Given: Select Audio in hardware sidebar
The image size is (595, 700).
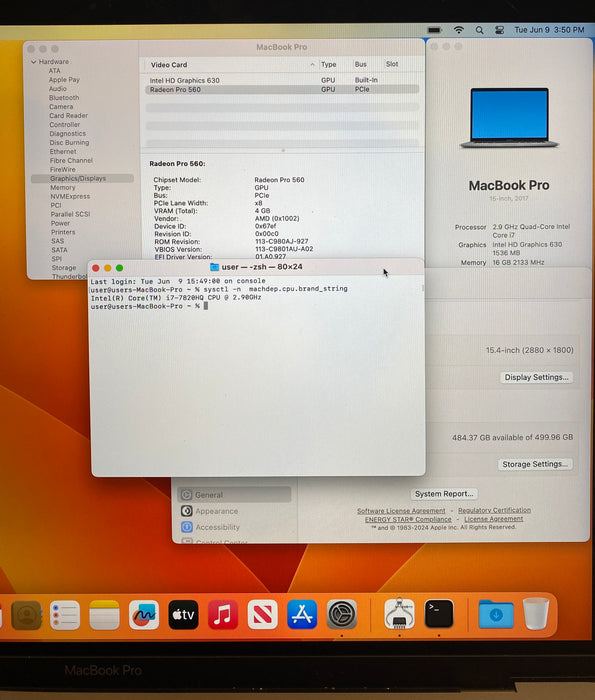Looking at the screenshot, I should (x=58, y=88).
